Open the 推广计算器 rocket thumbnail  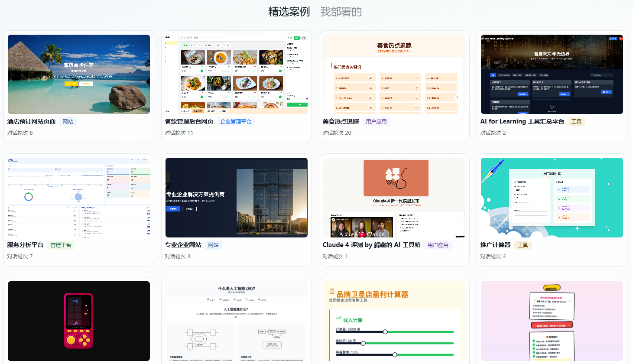point(552,198)
